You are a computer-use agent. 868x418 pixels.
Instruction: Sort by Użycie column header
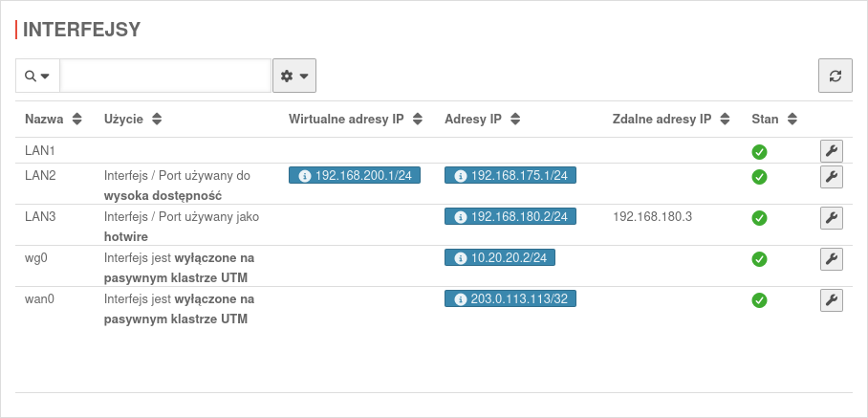coord(133,119)
